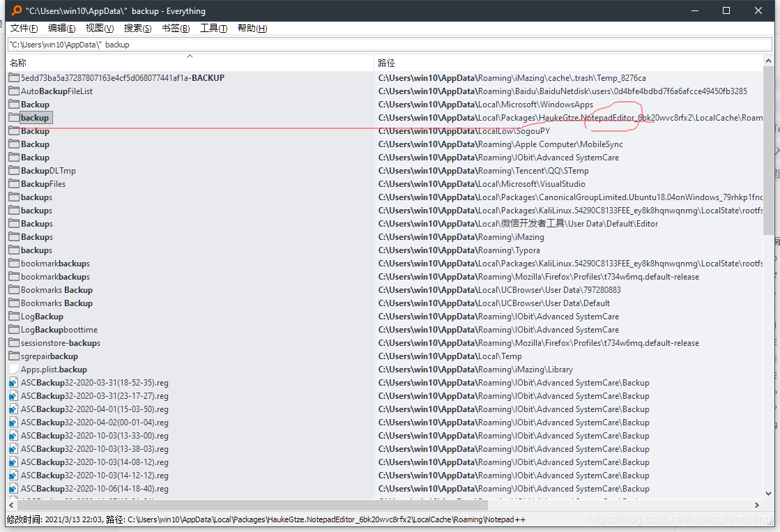This screenshot has width=780, height=532.
Task: Click the LogBackup folder icon
Action: (x=14, y=316)
